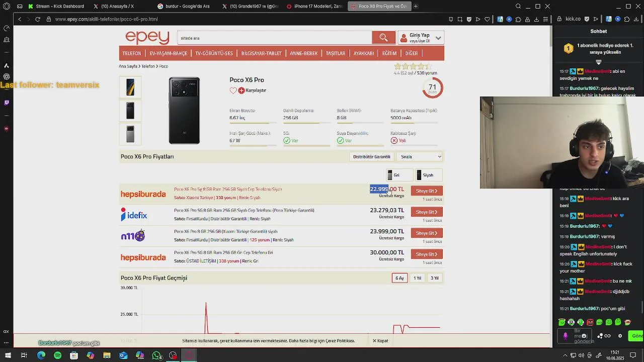
Task: Click the pin icon in the address bar
Action: (451, 19)
